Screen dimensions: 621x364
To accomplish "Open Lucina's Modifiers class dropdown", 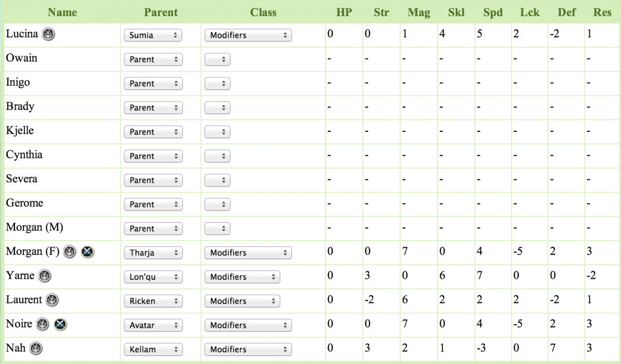I will coord(248,35).
